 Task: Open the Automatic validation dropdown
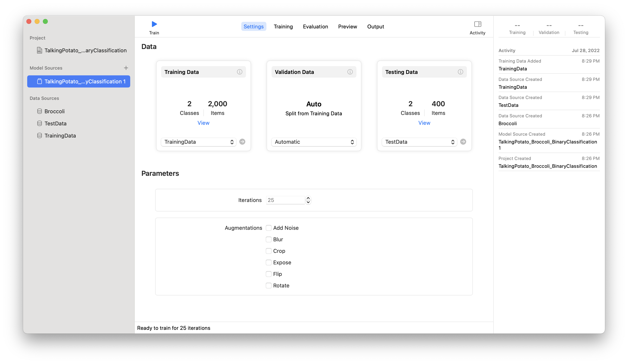coord(314,142)
